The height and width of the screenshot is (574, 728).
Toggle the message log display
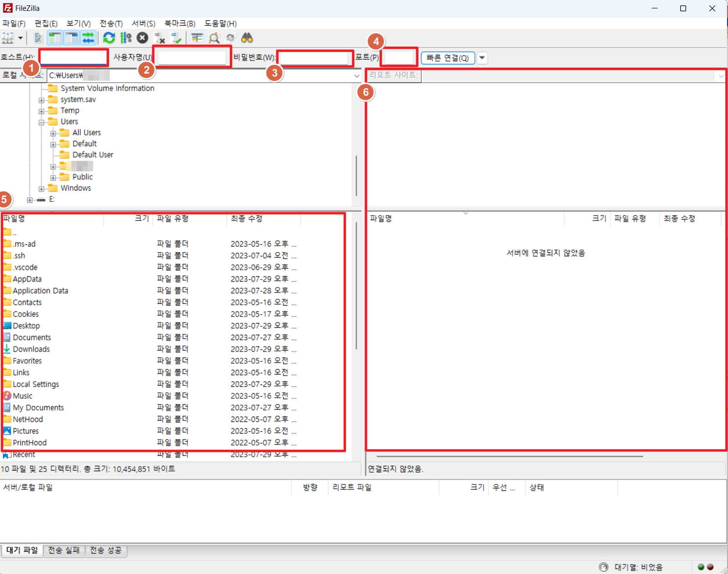[38, 38]
